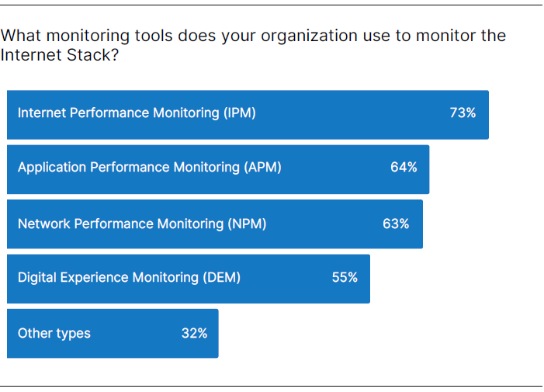Click the first line of the survey question

[x=253, y=36]
